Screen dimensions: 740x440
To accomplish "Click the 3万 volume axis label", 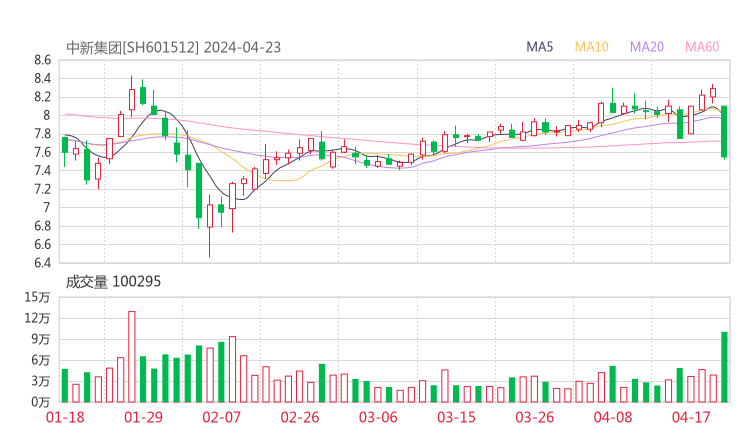I will point(41,381).
